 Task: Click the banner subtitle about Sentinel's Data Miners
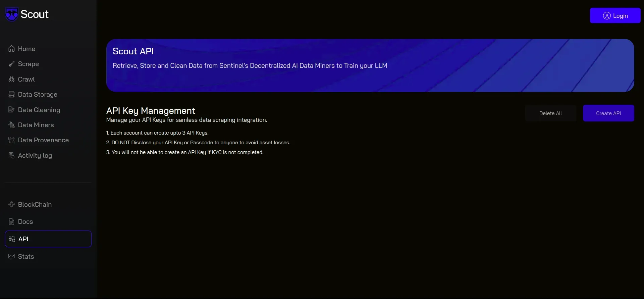(x=250, y=65)
